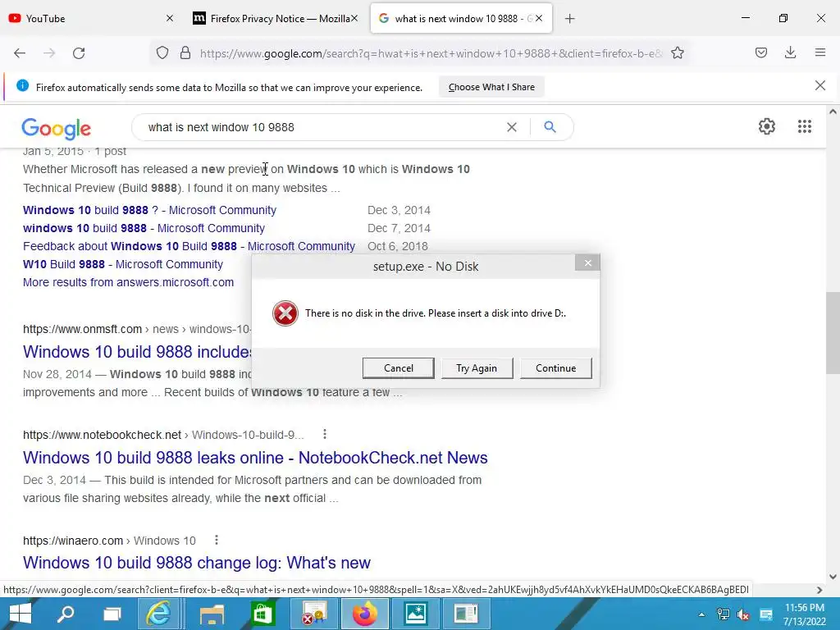This screenshot has width=840, height=630.
Task: Open the taskbar clock showing 11:56 PM
Action: click(x=804, y=614)
